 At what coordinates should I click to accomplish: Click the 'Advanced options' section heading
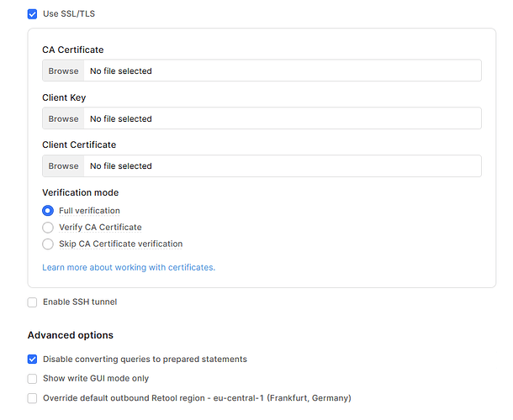70,336
